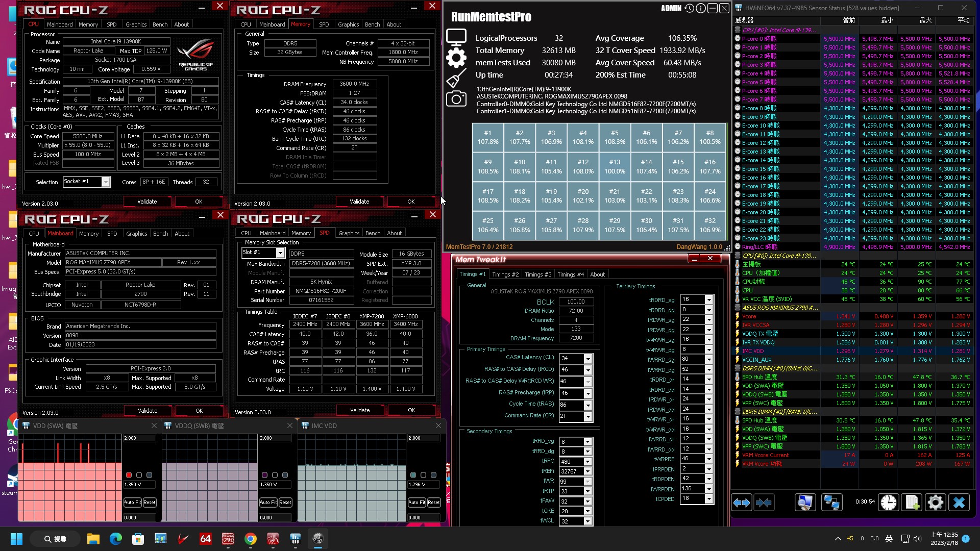Drag the VDD SWA voltage graph slider
The height and width of the screenshot is (551, 980).
tap(129, 475)
